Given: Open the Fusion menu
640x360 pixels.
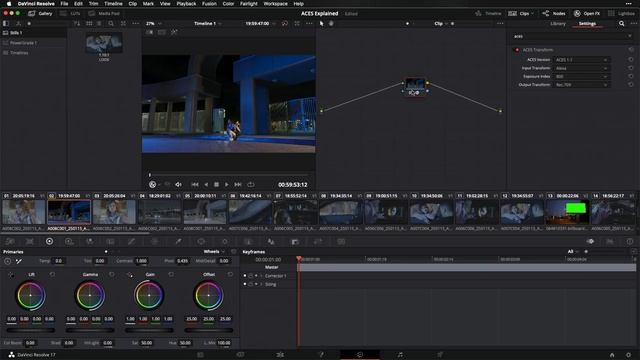Looking at the screenshot, I should tap(209, 4).
